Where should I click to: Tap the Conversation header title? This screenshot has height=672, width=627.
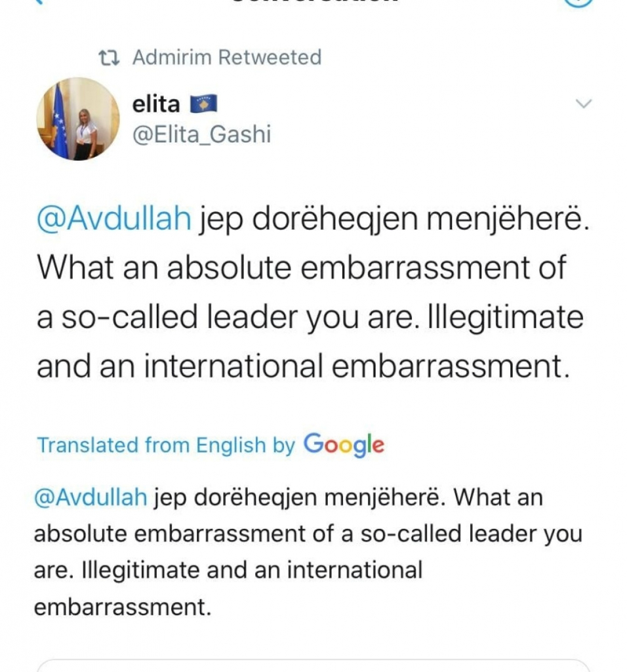tap(313, 3)
